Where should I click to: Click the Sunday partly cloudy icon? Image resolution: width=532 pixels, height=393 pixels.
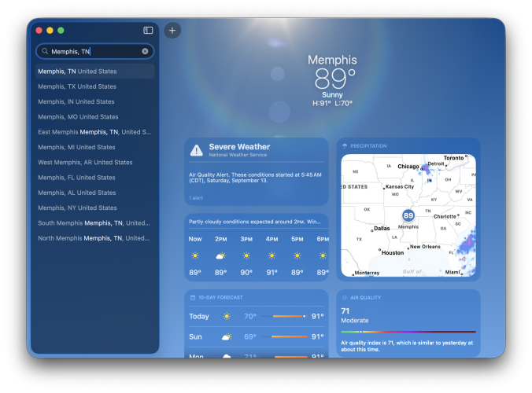(x=227, y=336)
